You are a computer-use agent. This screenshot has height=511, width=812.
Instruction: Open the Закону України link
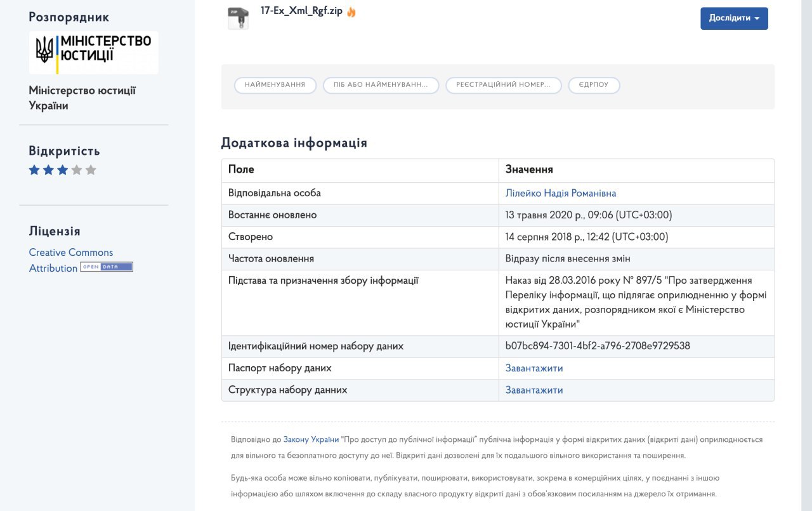click(311, 439)
